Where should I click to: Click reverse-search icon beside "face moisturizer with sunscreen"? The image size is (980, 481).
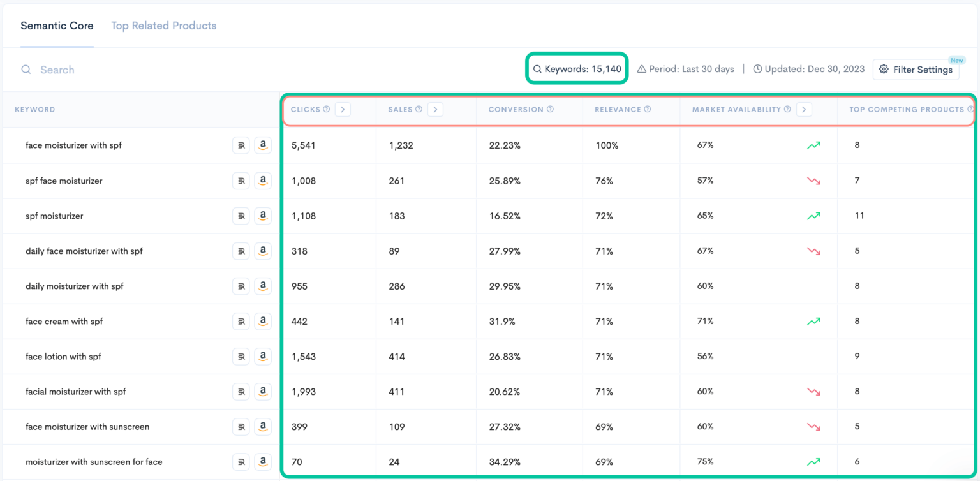(x=241, y=427)
